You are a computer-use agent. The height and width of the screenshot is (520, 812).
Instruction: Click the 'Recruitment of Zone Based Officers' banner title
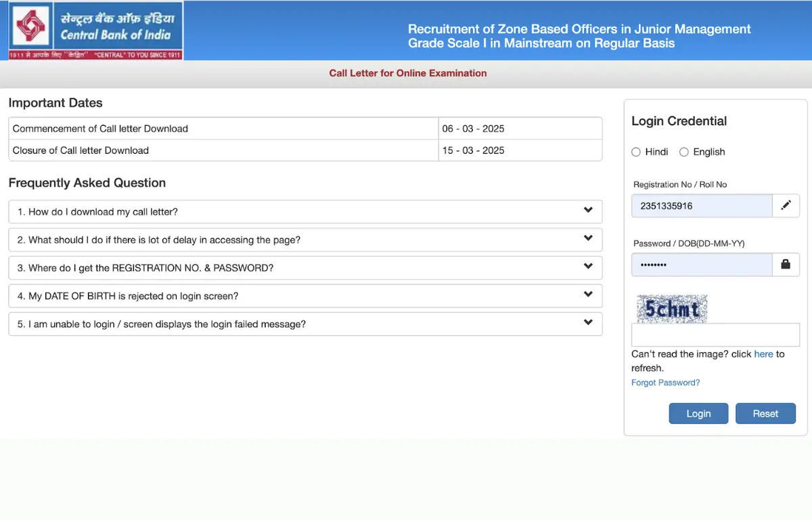(579, 37)
